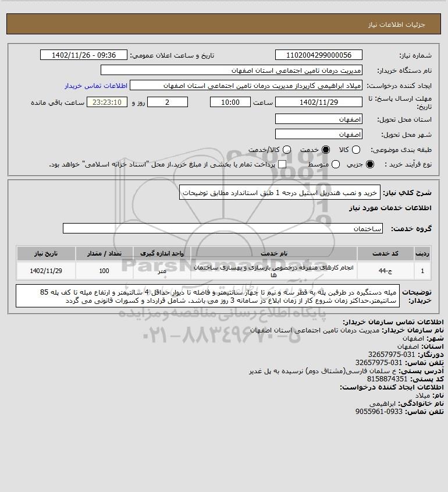Click the remaining days field showing 2
This screenshot has width=448, height=492.
[x=168, y=102]
